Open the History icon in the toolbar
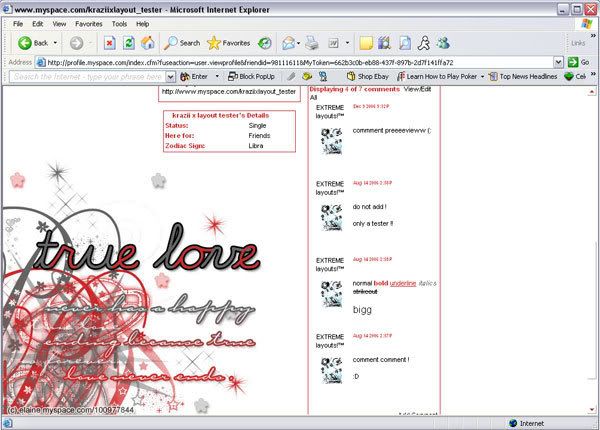 264,43
